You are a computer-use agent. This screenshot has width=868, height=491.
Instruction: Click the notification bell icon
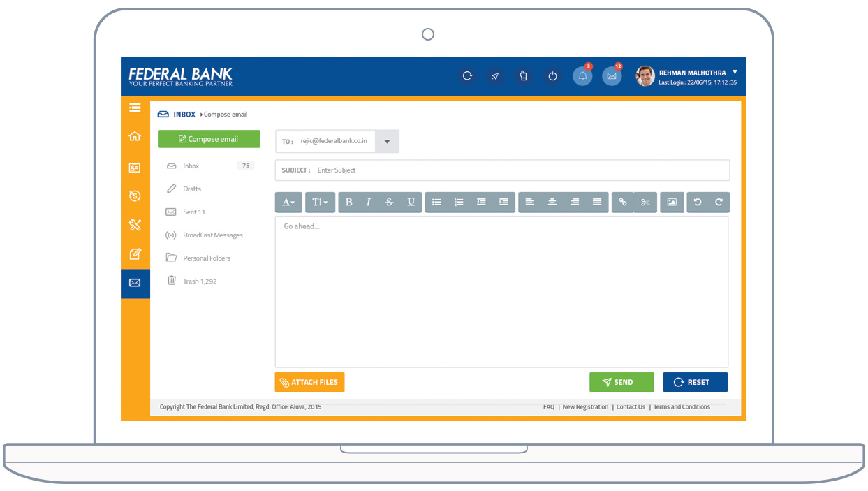tap(582, 76)
